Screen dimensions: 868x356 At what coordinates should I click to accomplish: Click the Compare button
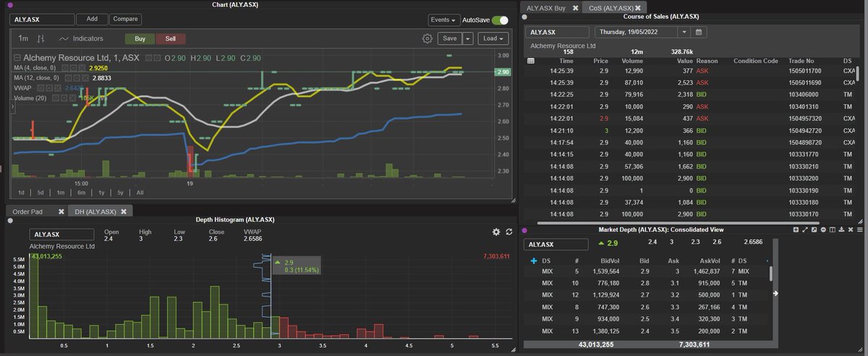(x=125, y=20)
